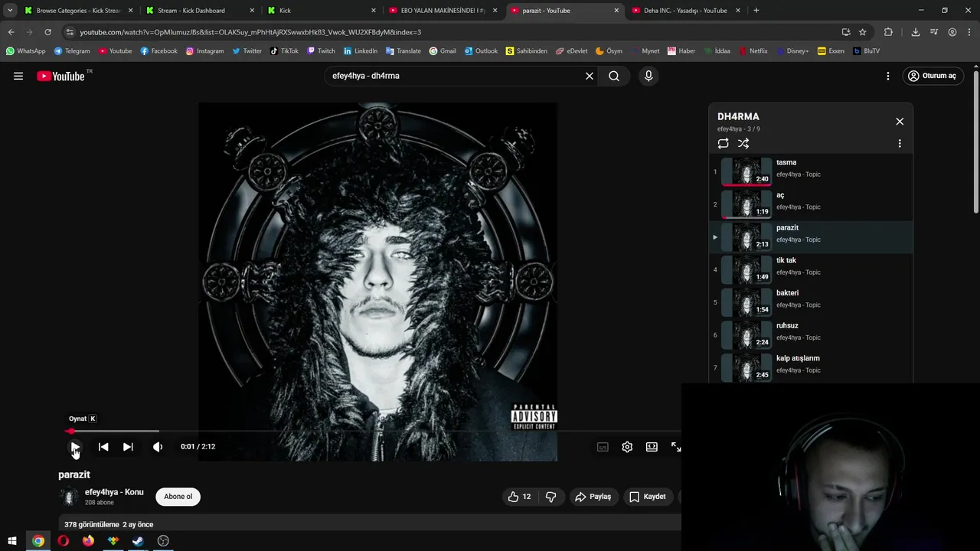
Task: Like the parazit video
Action: click(519, 497)
